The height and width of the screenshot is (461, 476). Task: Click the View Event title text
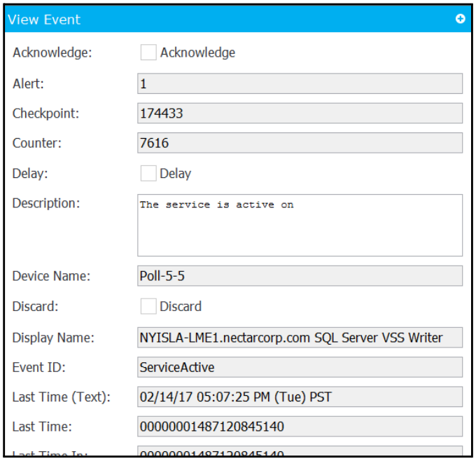[44, 20]
